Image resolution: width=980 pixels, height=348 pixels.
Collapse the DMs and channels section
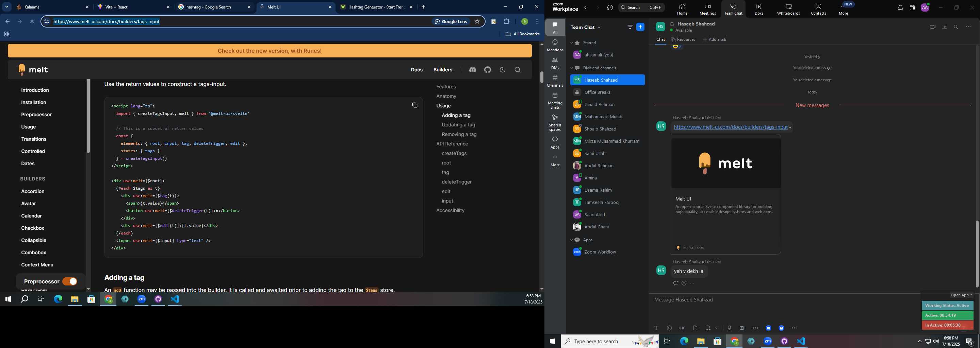coord(571,68)
